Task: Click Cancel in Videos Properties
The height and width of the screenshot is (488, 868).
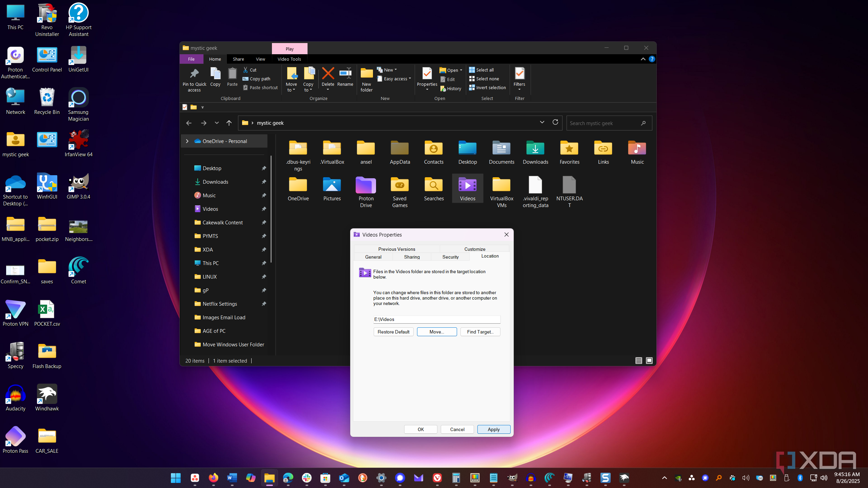Action: [x=457, y=429]
